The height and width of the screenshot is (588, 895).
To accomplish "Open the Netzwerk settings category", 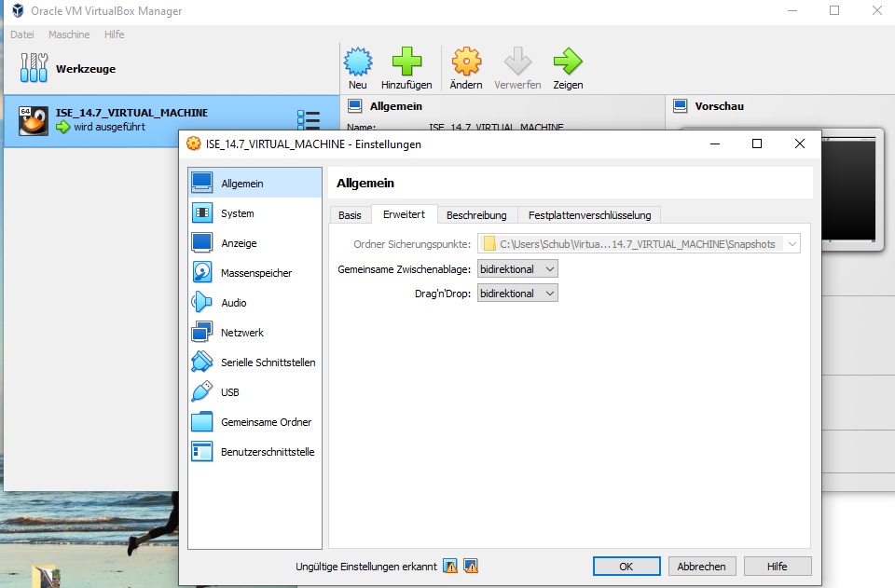I will click(255, 333).
